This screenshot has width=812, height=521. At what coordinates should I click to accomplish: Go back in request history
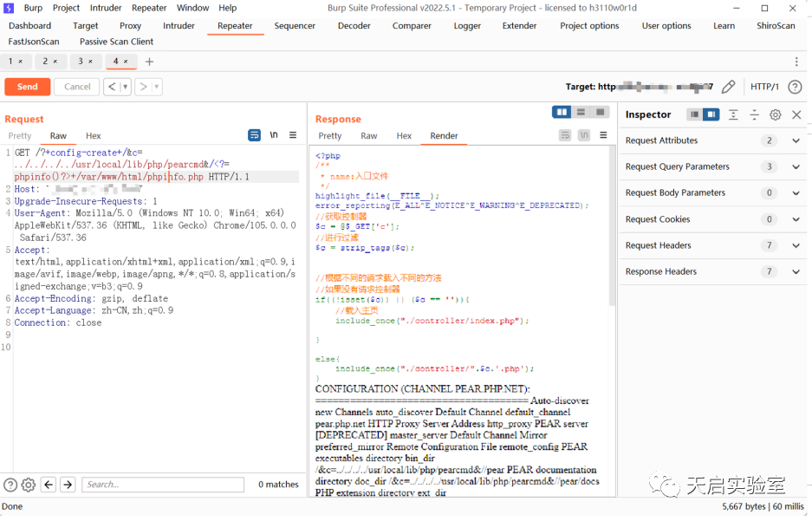pos(111,87)
